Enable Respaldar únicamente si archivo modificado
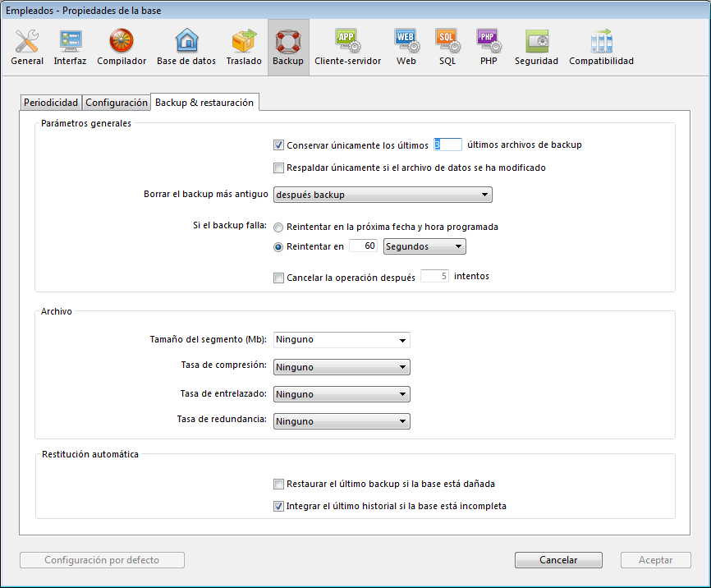The height and width of the screenshot is (588, 711). 278,168
